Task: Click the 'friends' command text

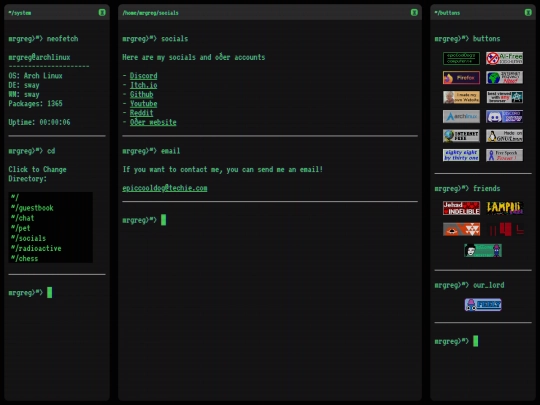Action: tap(487, 188)
